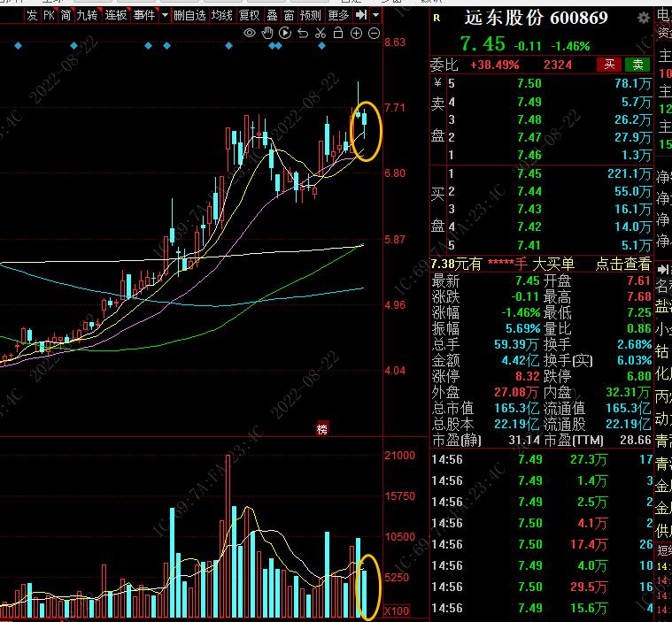Image resolution: width=672 pixels, height=622 pixels.
Task: Open settings gear next to stock name
Action: coord(644,18)
